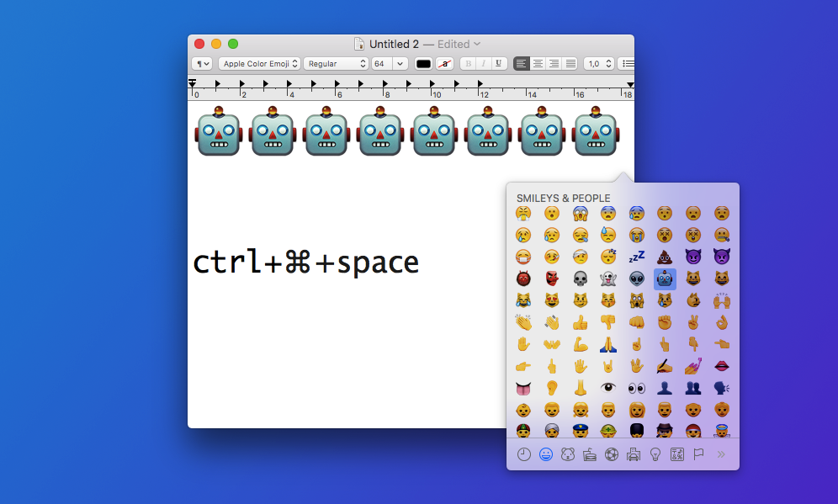Select the ear emoji

pos(552,389)
